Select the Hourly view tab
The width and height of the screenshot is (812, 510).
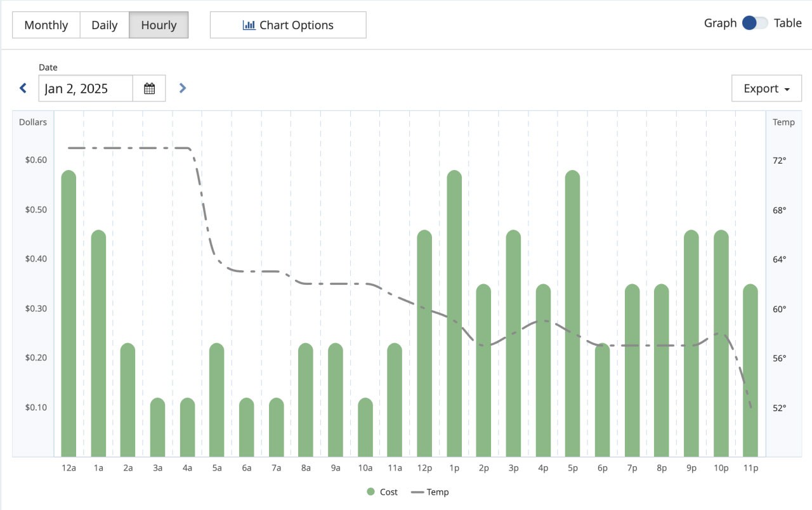[x=159, y=25]
